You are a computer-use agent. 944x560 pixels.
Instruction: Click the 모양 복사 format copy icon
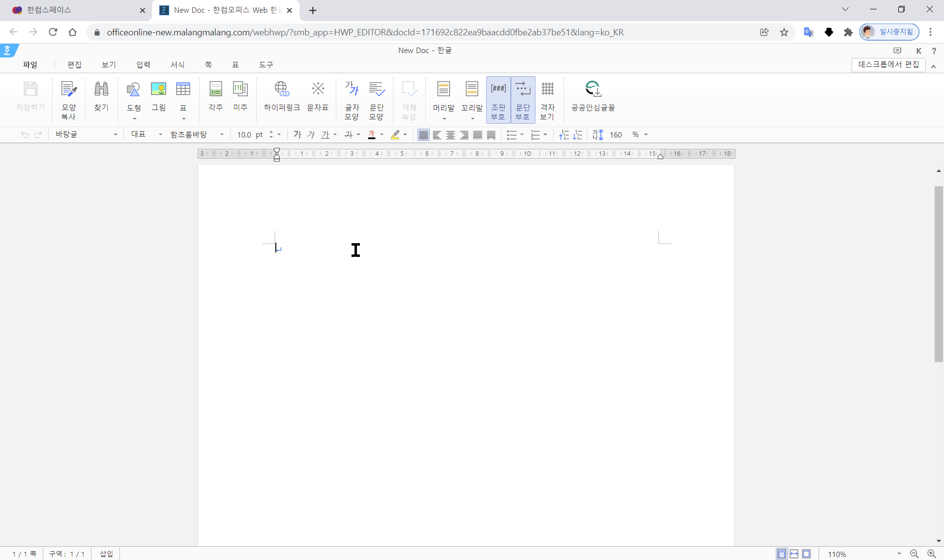pyautogui.click(x=68, y=89)
